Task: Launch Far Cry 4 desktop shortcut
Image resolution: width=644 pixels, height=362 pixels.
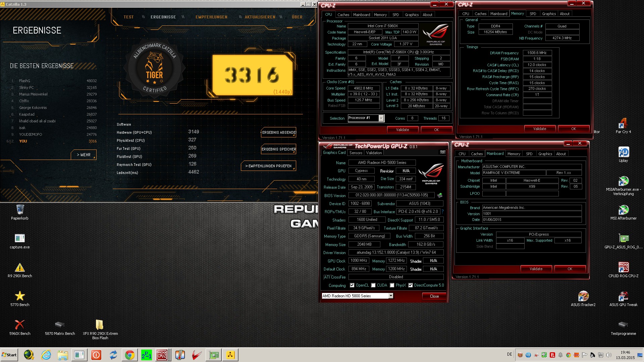Action: click(x=623, y=126)
